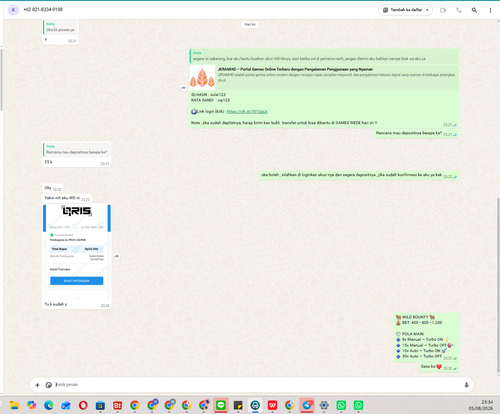500x414 pixels.
Task: Open the Link login URL in the message
Action: pos(247,112)
